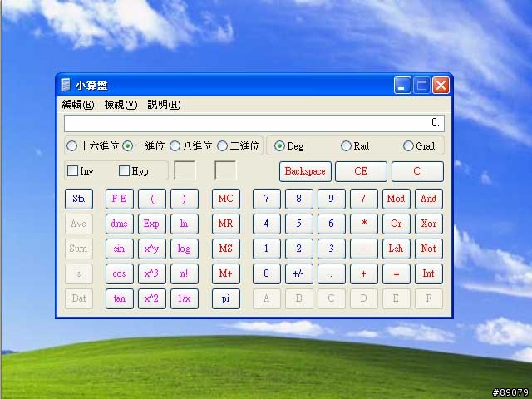Click the And bitwise button
This screenshot has width=532, height=399.
click(x=429, y=199)
